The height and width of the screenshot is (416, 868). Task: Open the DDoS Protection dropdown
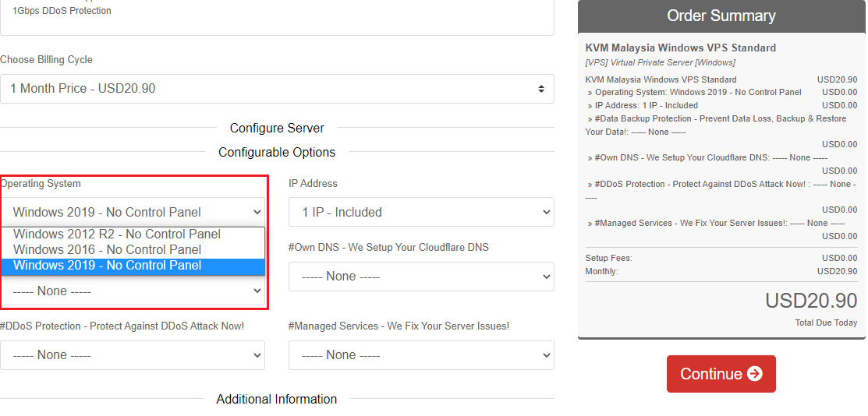pos(133,355)
